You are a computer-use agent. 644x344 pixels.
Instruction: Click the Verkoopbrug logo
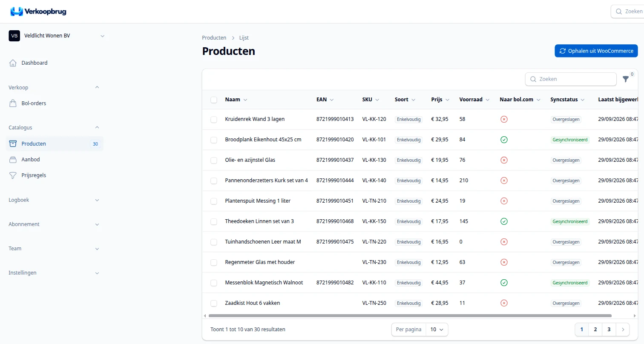[x=38, y=11]
